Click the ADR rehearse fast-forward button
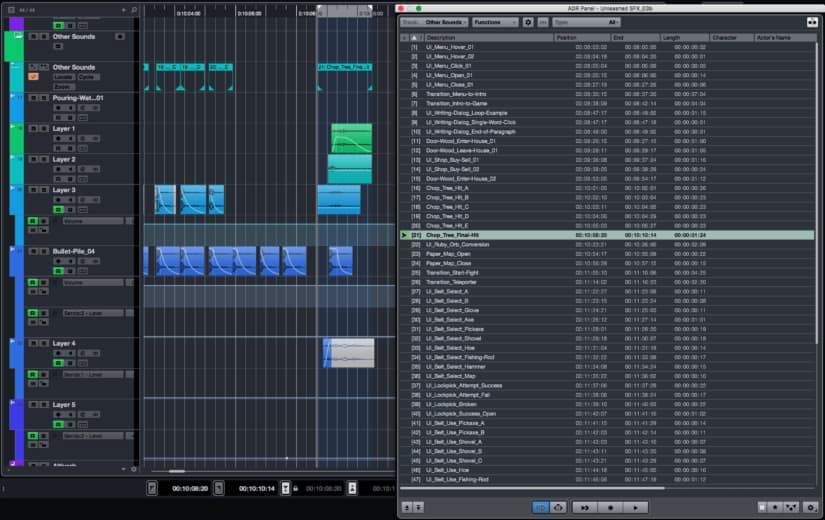825x520 pixels. (585, 507)
